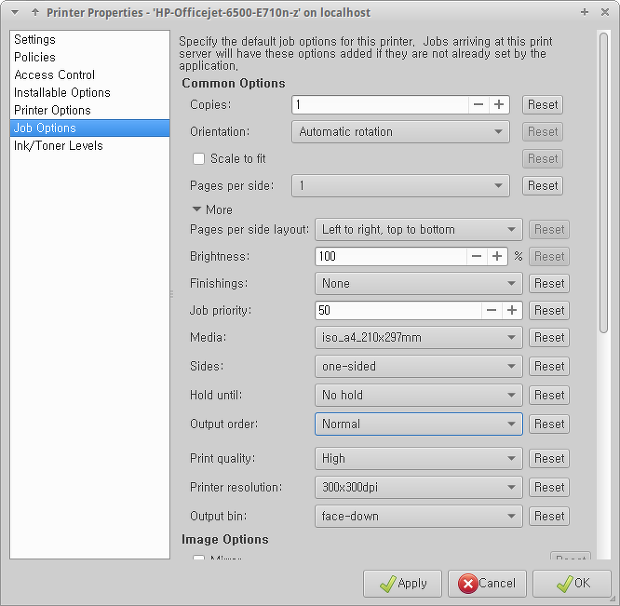
Task: Increase Brightness with plus button
Action: click(x=497, y=257)
